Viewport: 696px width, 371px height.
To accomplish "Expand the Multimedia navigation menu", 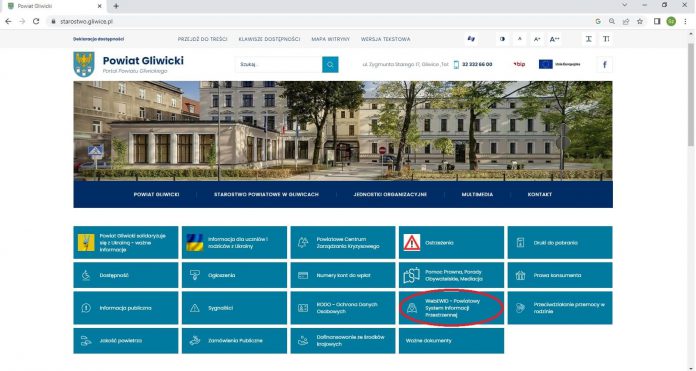I will tap(477, 194).
